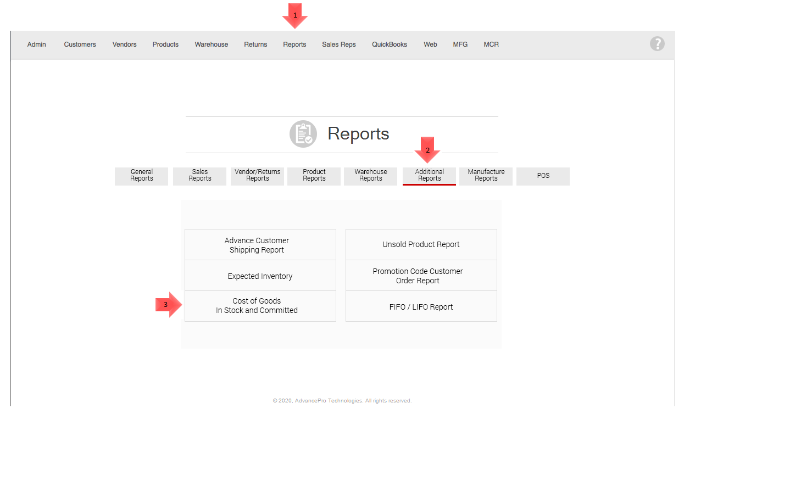Viewport: 812px width, 504px height.
Task: Switch to the General Reports tab
Action: [141, 176]
